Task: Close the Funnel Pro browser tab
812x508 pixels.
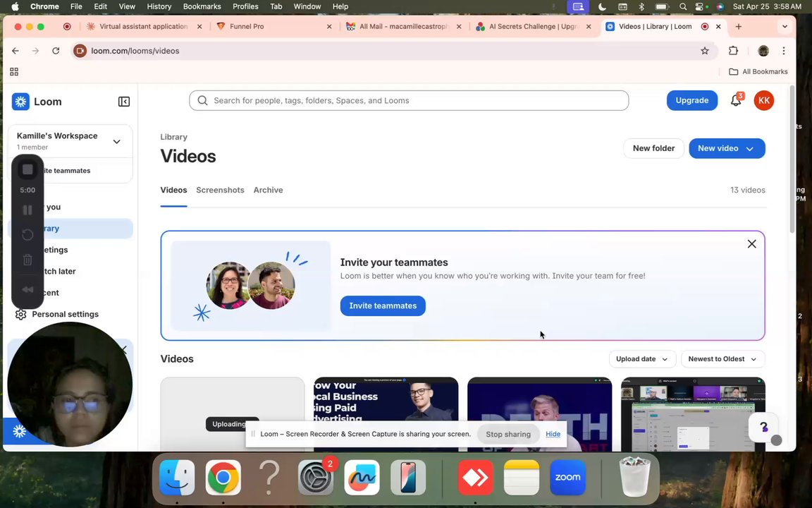Action: [329, 26]
